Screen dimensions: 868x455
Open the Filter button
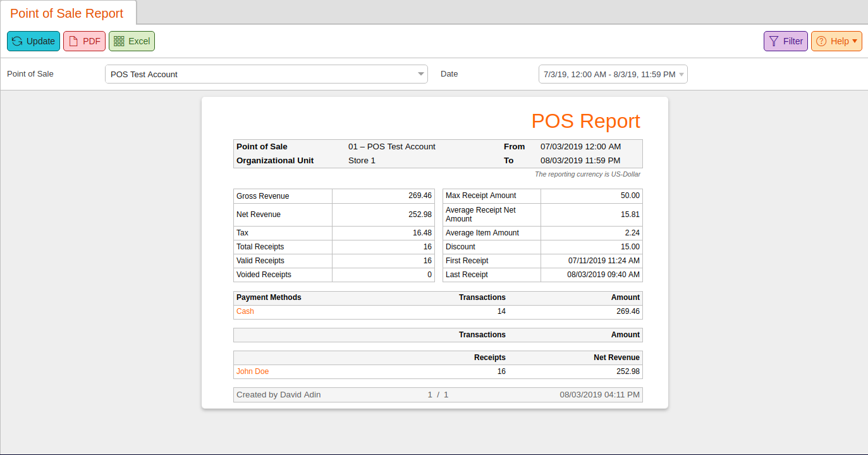786,41
